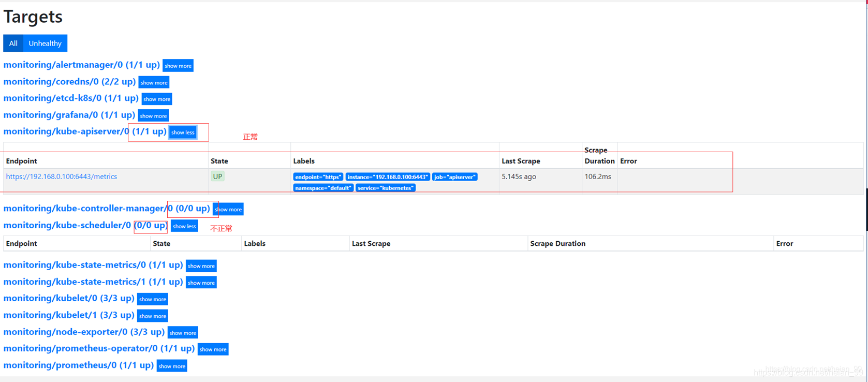This screenshot has height=382, width=868.
Task: Open monitoring/coredns/0 heading link
Action: pos(69,82)
